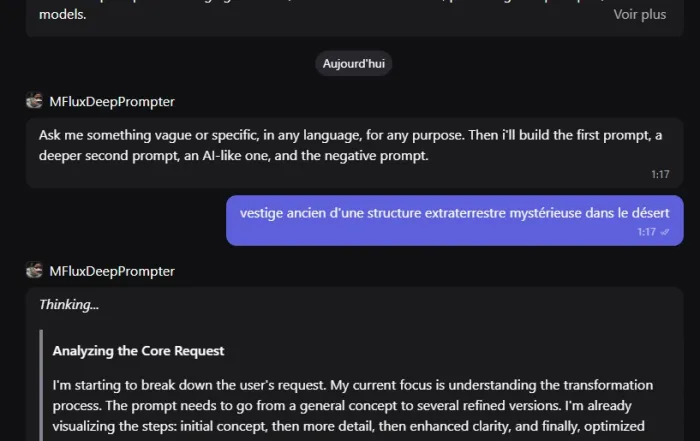700x441 pixels.
Task: Expand description with Voir plus
Action: point(639,14)
